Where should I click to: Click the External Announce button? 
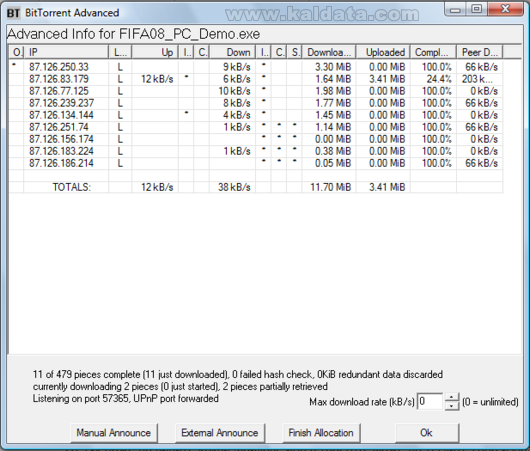[220, 433]
